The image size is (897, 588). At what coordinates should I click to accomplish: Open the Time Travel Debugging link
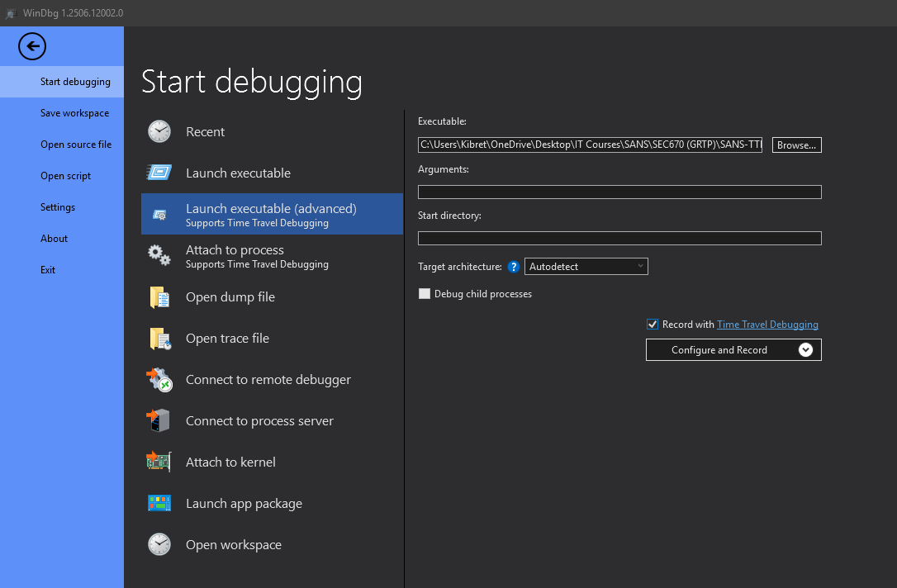click(x=767, y=325)
